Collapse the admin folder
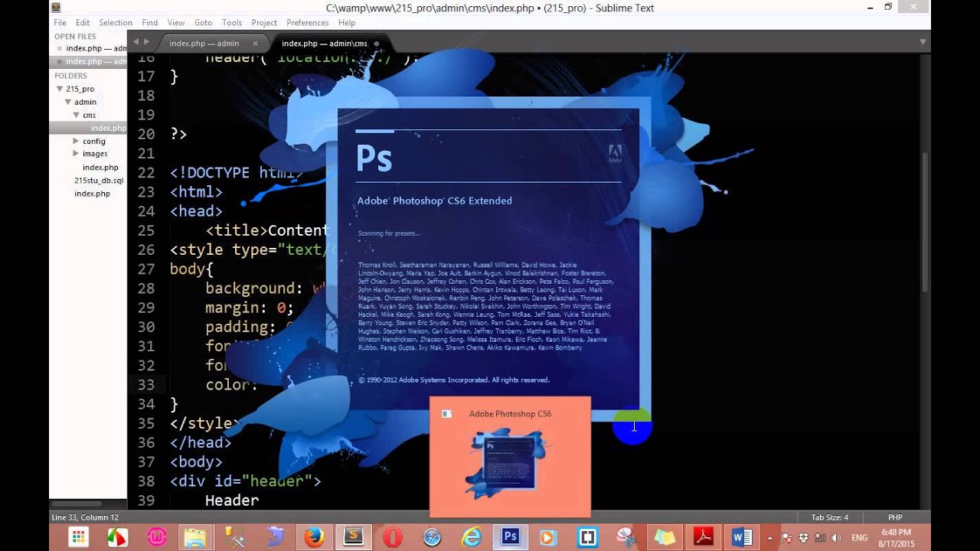Viewport: 980px width, 551px height. pyautogui.click(x=67, y=102)
